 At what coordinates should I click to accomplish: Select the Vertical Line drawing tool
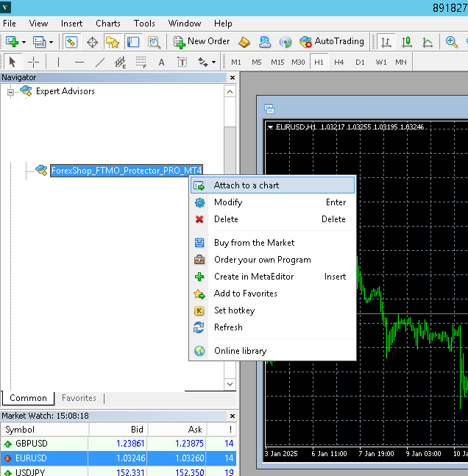pos(58,63)
